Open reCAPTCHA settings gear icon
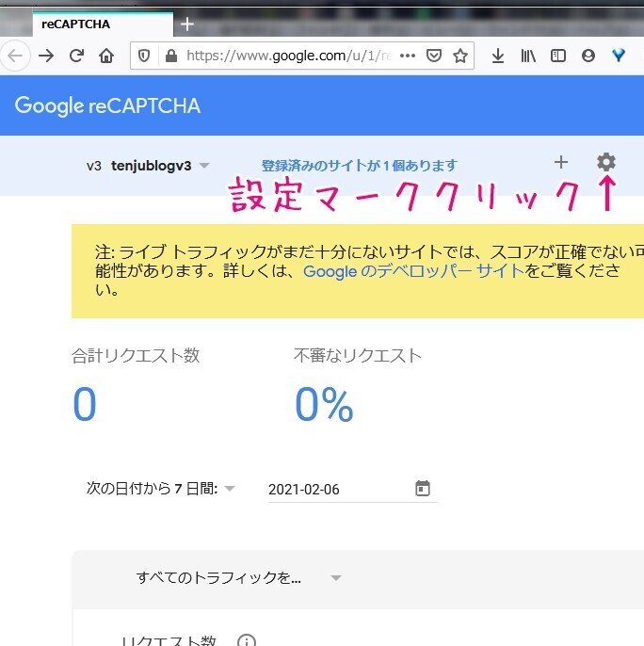 606,162
